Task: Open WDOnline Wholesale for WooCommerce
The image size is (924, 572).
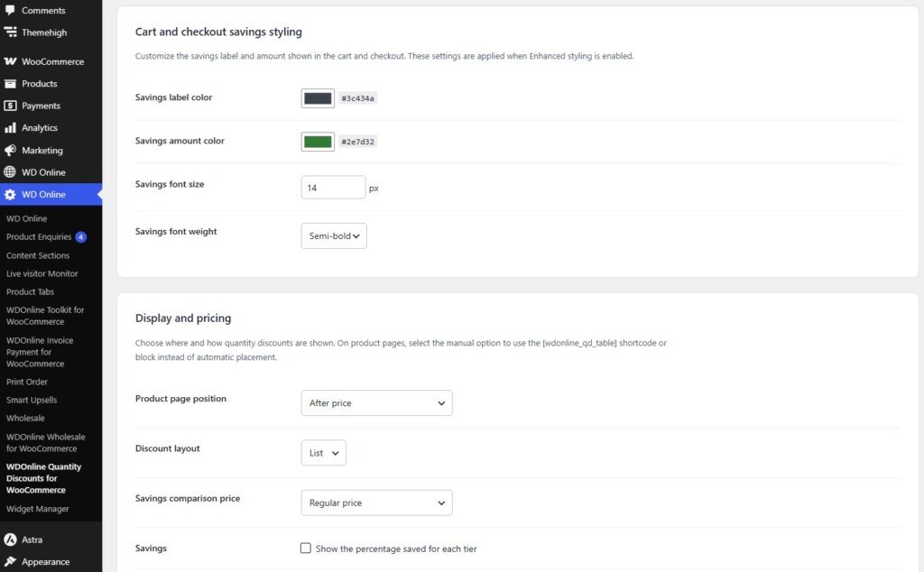Action: [x=45, y=442]
